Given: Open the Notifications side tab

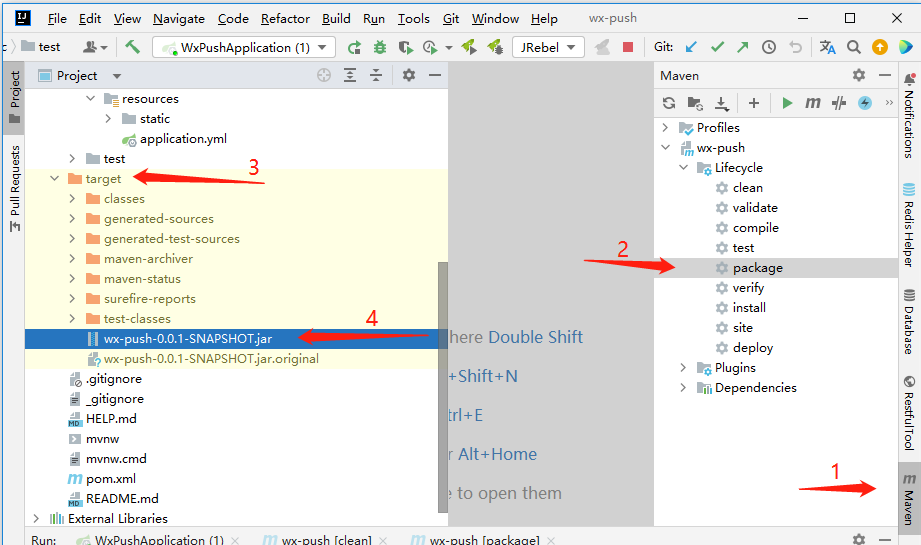Looking at the screenshot, I should [x=909, y=116].
